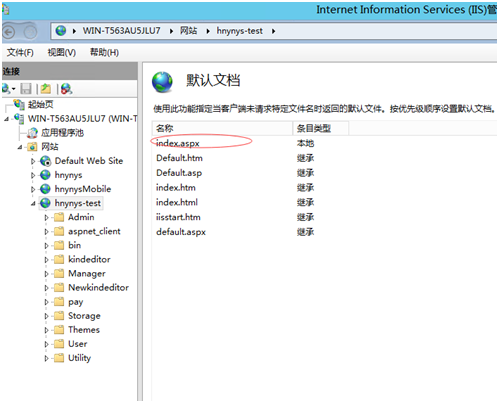
Task: Sort by the 名称 column header
Action: tap(222, 128)
